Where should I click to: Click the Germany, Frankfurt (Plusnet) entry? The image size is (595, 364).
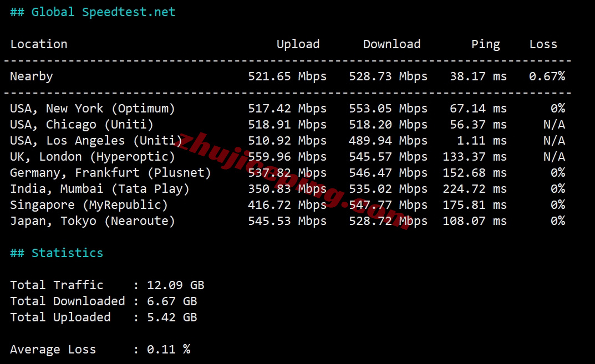110,173
